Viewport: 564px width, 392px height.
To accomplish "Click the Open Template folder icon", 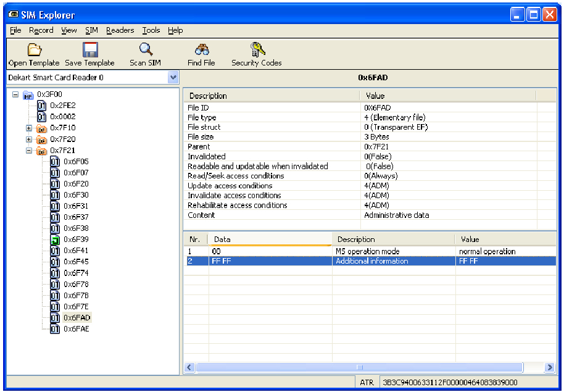I will pos(34,51).
